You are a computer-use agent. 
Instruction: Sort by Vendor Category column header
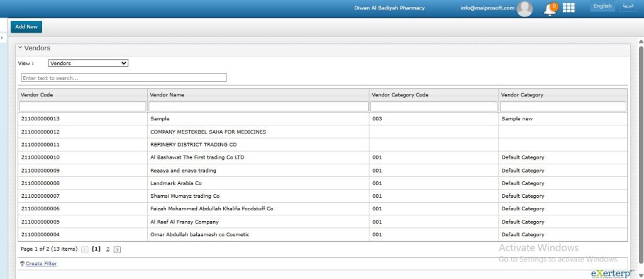[x=522, y=94]
